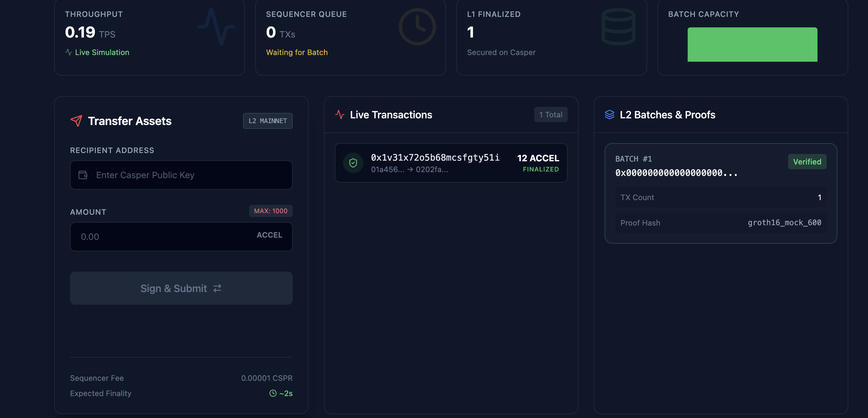The height and width of the screenshot is (418, 868).
Task: Click the MAX: 1000 badge
Action: pyautogui.click(x=270, y=211)
